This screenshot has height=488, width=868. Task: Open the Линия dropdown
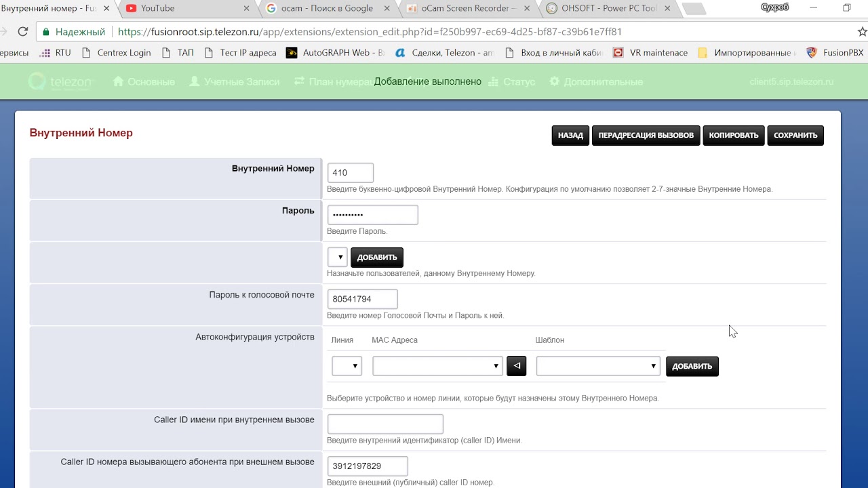click(x=347, y=366)
